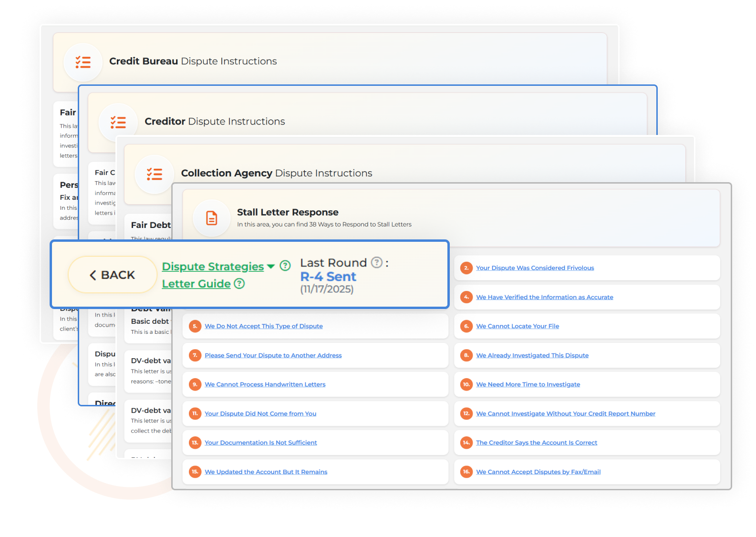Click the Credit Bureau checklist icon
The height and width of the screenshot is (537, 756).
pos(83,62)
